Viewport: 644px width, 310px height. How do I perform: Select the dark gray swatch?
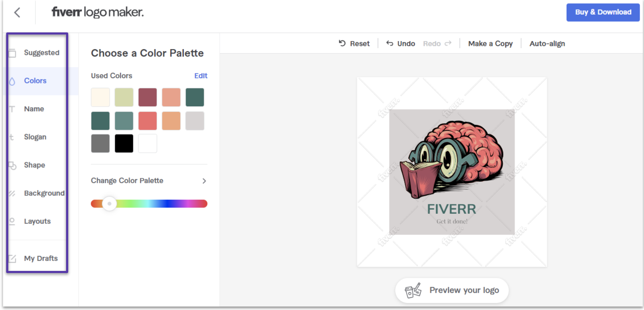(100, 143)
